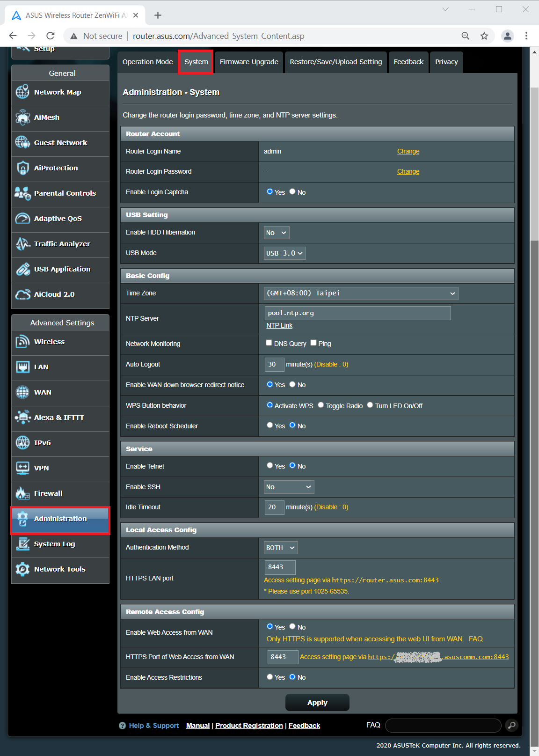
Task: Open the Traffic Analyzer icon
Action: [22, 243]
